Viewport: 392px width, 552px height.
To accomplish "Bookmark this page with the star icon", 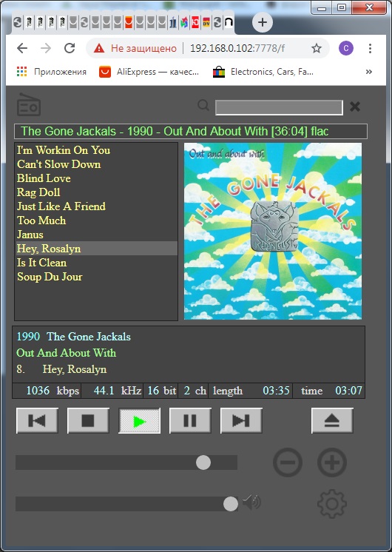I will (317, 48).
